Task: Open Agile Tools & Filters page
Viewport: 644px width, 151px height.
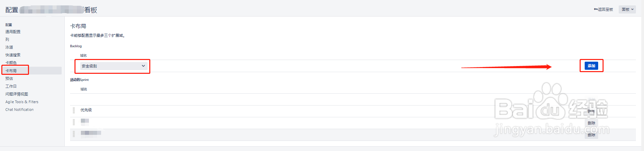Action: 22,102
